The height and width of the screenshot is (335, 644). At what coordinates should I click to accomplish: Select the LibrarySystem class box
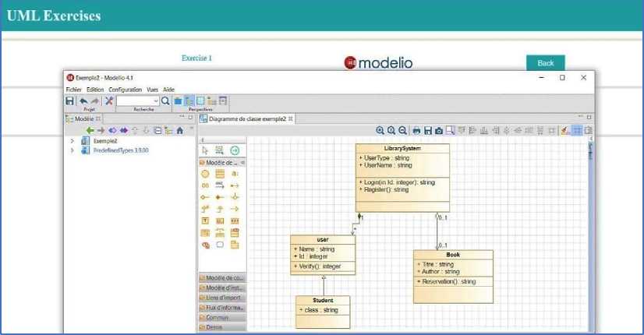tap(402, 178)
